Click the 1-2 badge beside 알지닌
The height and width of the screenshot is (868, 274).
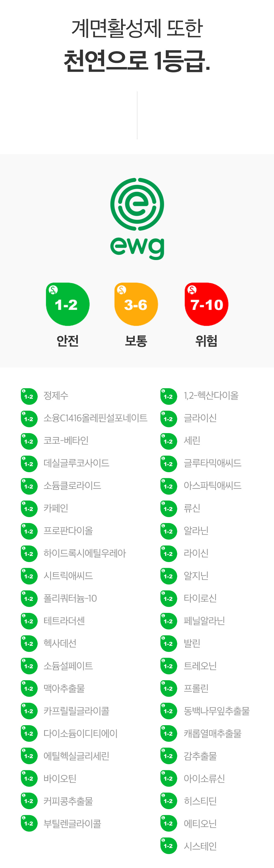point(169,576)
